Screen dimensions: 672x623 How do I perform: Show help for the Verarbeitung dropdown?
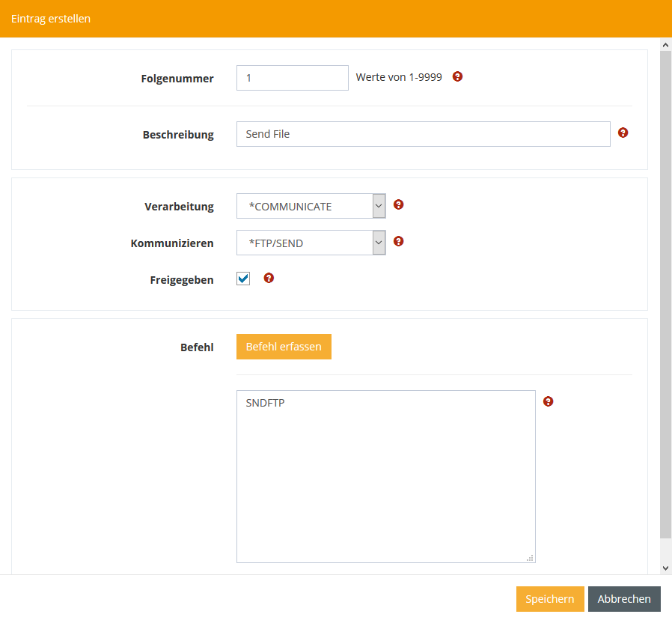(399, 204)
